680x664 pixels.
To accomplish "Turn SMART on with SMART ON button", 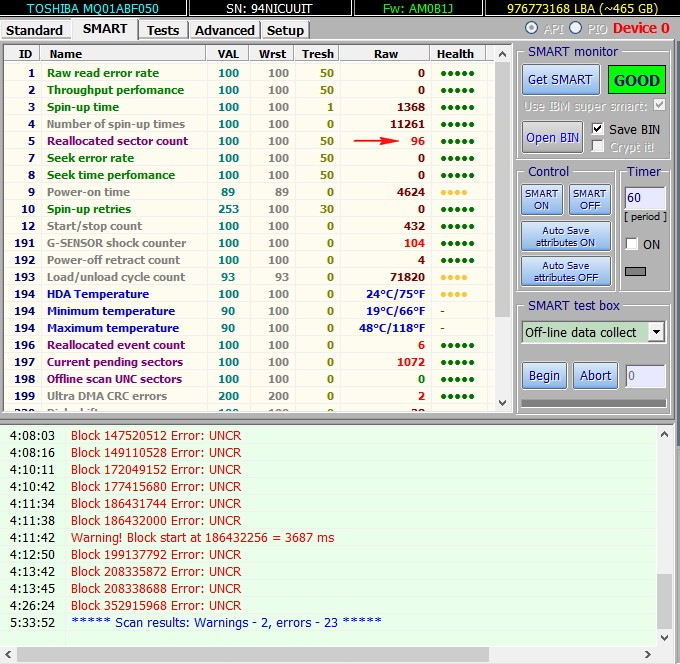I will click(x=541, y=200).
